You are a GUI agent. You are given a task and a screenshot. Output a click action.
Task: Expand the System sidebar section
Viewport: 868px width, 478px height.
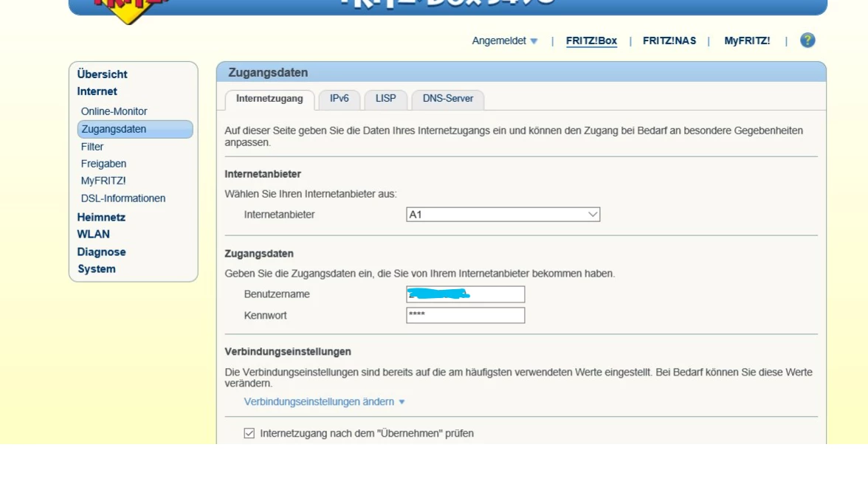coord(96,269)
